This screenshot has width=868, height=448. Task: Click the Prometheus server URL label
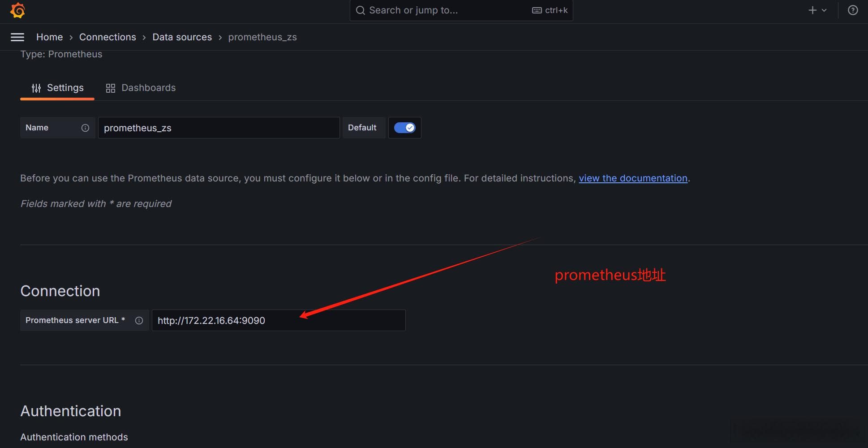click(x=75, y=320)
